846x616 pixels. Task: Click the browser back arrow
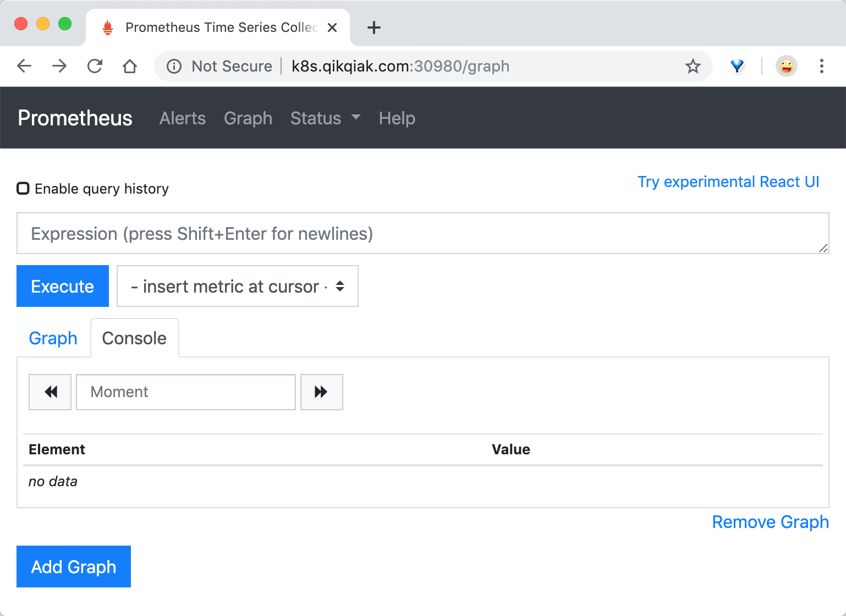pos(24,67)
